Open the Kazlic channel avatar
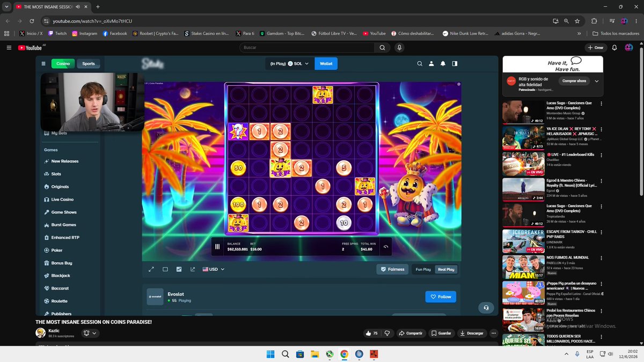Screen dimensions: 644x362 point(40,333)
